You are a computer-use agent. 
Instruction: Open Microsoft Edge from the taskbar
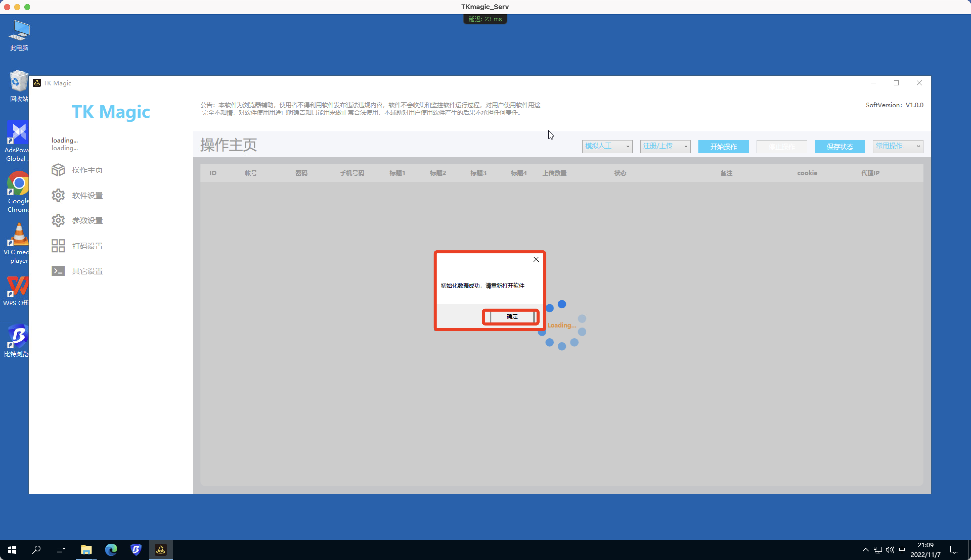tap(111, 549)
